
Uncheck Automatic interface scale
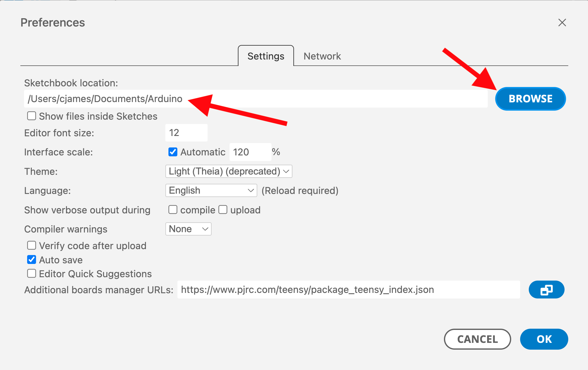pos(173,152)
